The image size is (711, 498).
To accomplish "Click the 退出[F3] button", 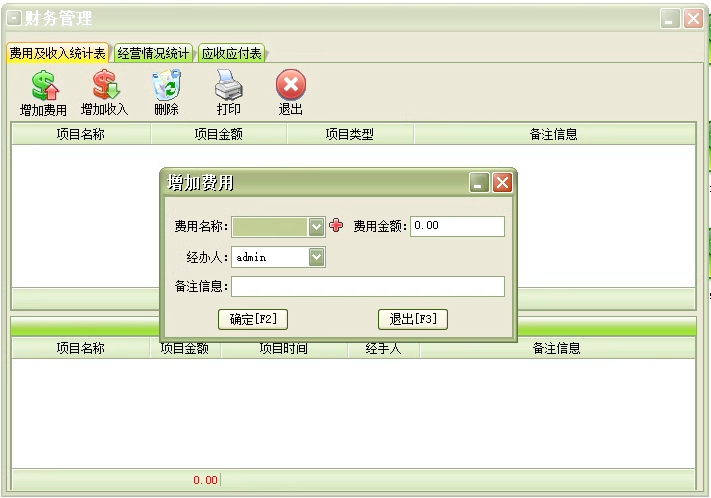I will pos(413,319).
